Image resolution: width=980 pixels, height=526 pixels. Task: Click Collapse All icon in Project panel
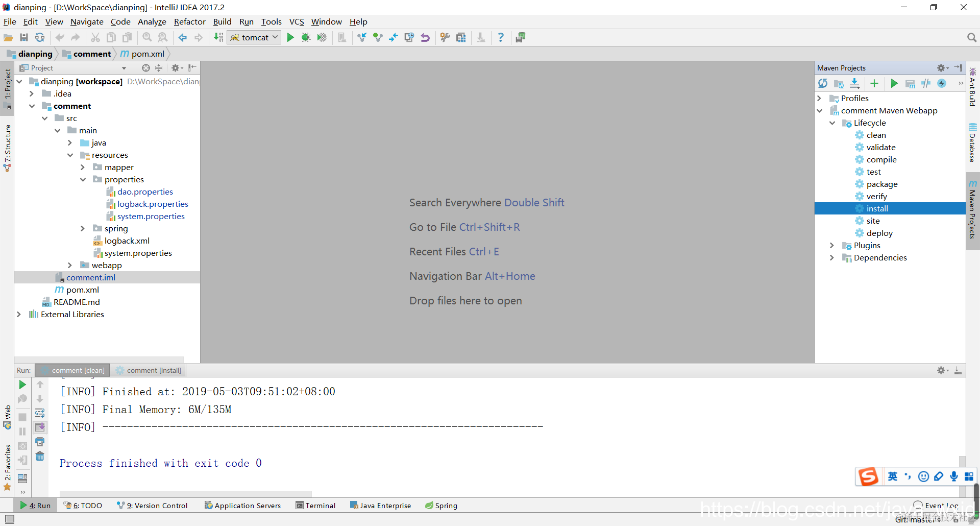(x=159, y=68)
